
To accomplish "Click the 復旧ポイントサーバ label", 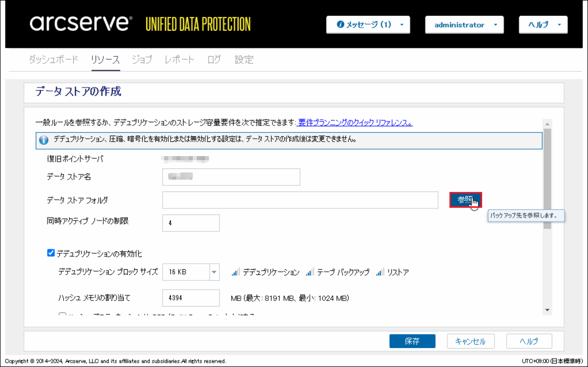I will coord(75,159).
